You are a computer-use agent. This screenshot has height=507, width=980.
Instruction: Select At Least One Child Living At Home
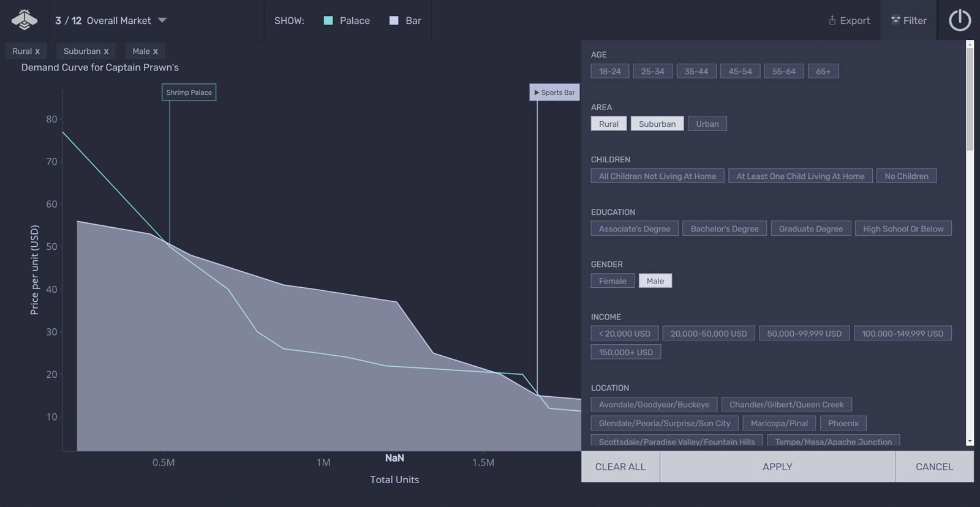pyautogui.click(x=801, y=176)
